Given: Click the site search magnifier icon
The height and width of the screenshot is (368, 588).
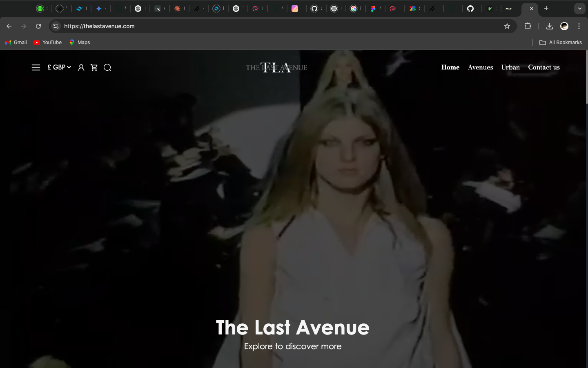Looking at the screenshot, I should click(107, 67).
